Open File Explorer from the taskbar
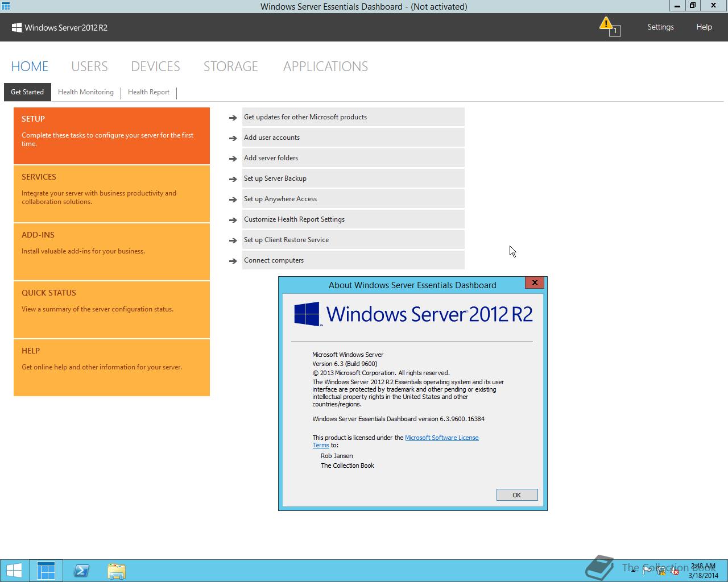 (x=116, y=571)
